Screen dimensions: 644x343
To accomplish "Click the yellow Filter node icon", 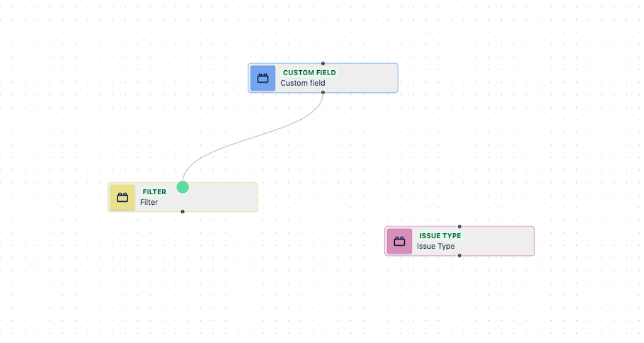I will (122, 197).
